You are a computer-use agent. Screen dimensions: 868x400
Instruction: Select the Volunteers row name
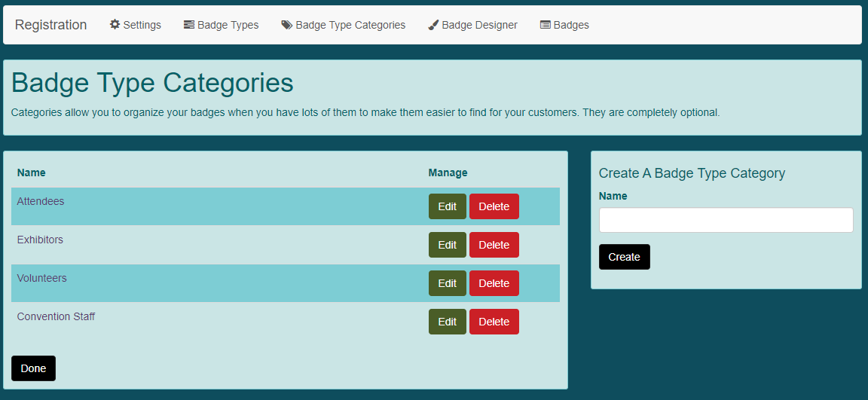tap(41, 278)
